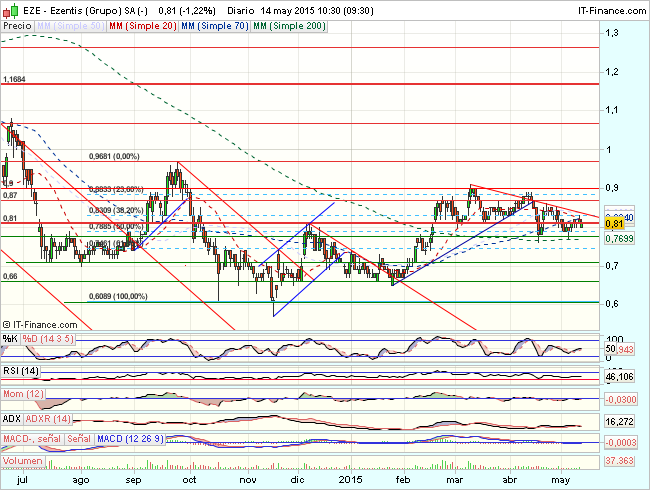The height and width of the screenshot is (490, 650).
Task: Toggle the MM (Simple 50) moving average label
Action: click(70, 26)
